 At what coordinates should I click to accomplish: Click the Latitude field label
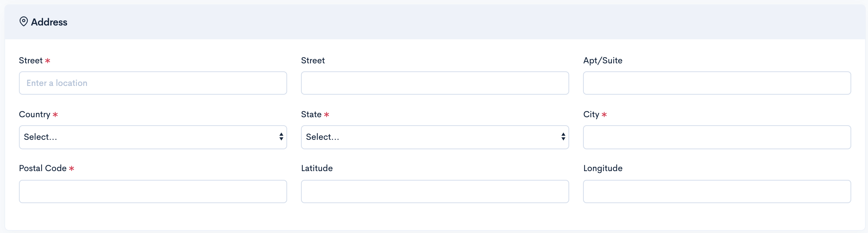[317, 168]
